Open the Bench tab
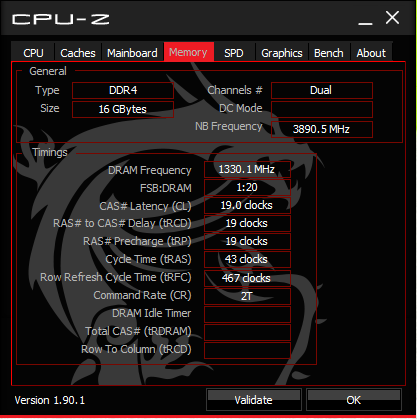This screenshot has height=419, width=417. [x=329, y=52]
